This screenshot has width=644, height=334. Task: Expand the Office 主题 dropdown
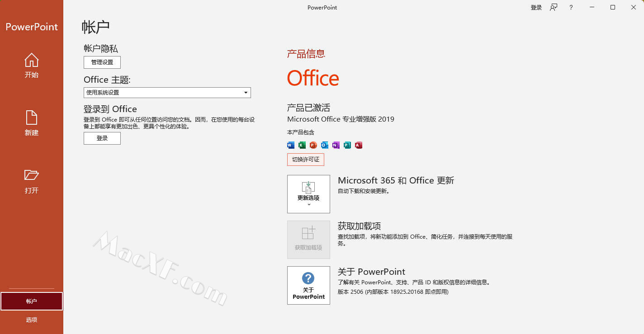[167, 93]
